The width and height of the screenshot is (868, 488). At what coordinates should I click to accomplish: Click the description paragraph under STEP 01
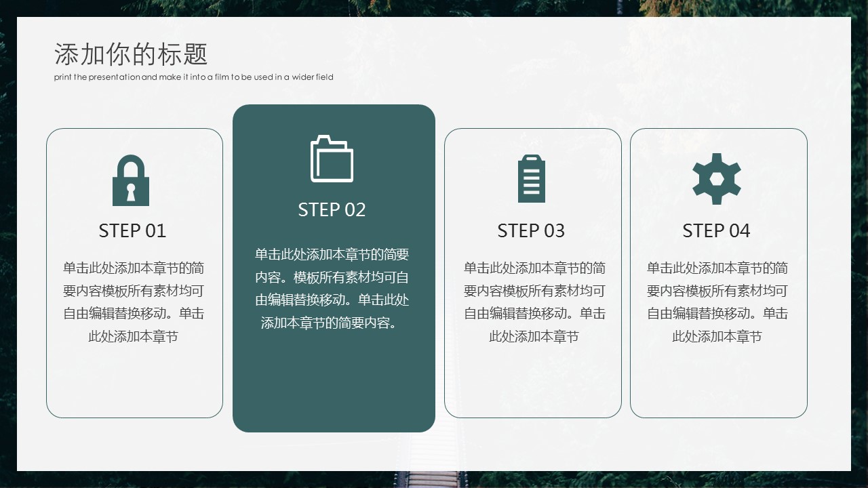[134, 302]
